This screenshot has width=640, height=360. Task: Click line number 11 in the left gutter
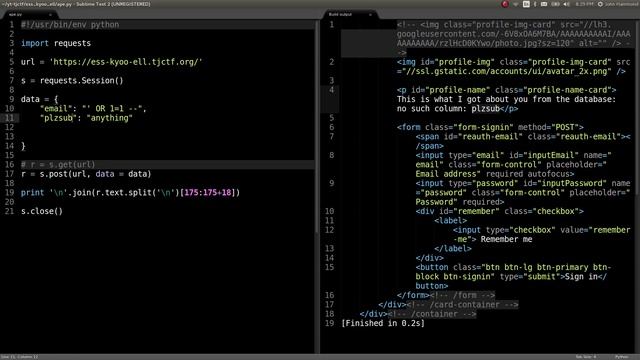click(9, 118)
